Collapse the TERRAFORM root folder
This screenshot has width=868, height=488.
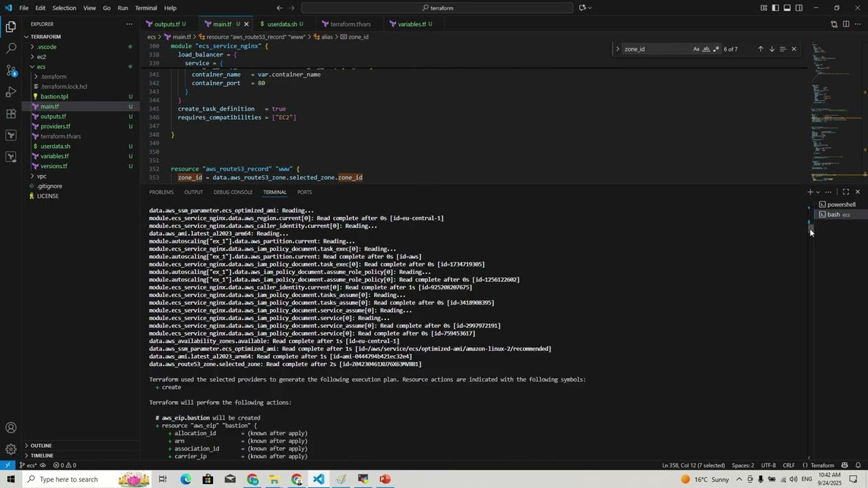81,37
